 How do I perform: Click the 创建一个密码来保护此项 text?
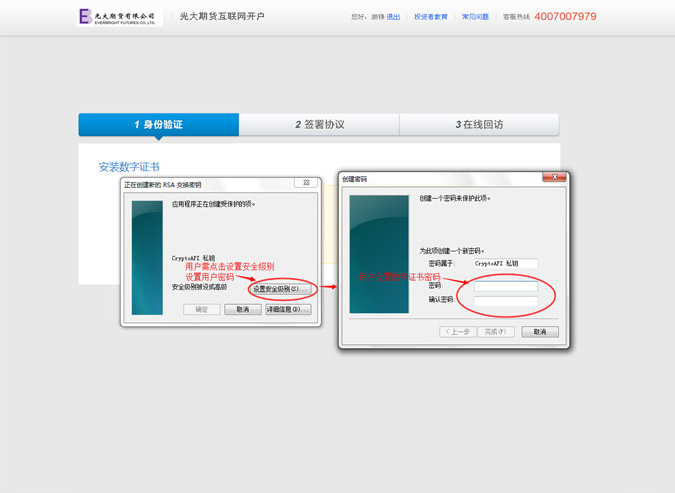[x=455, y=198]
